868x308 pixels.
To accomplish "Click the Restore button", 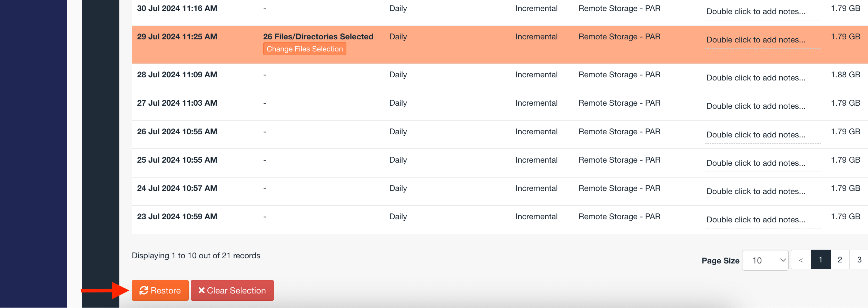I will coord(160,290).
